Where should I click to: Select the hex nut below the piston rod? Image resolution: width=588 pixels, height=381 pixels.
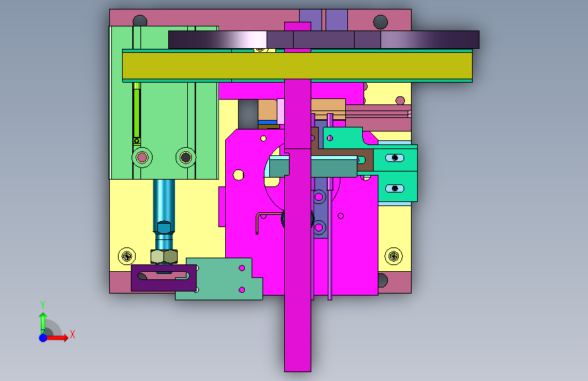tap(164, 256)
